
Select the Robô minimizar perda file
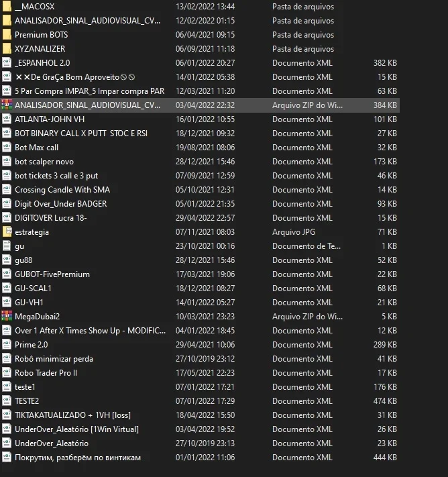pyautogui.click(x=54, y=359)
